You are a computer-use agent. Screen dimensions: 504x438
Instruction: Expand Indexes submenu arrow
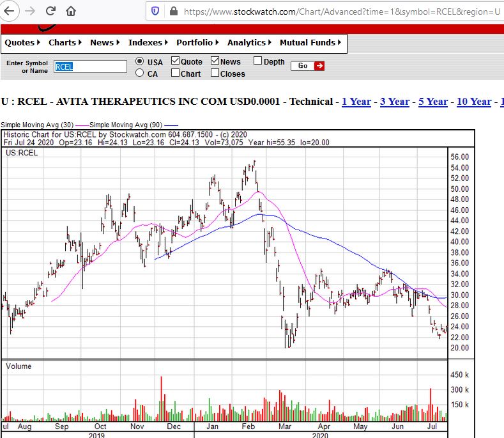166,42
